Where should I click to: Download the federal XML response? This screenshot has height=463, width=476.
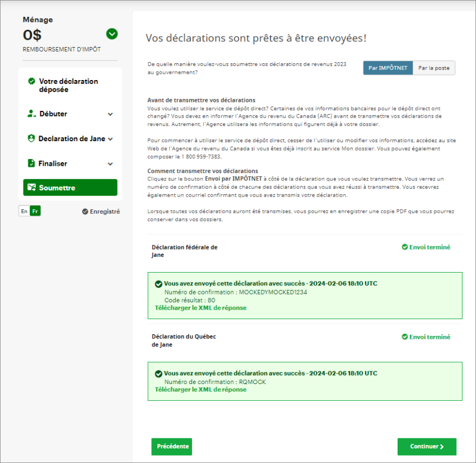pos(200,308)
